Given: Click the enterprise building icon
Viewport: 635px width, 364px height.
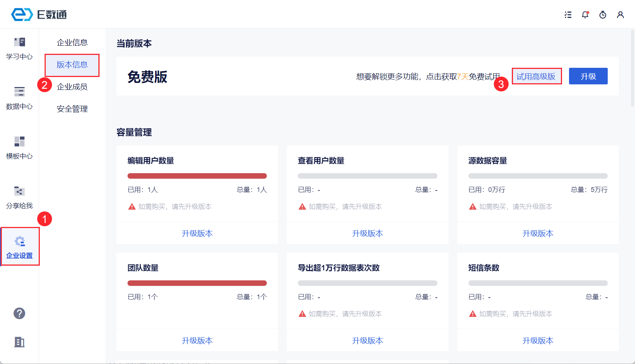Looking at the screenshot, I should [x=19, y=342].
